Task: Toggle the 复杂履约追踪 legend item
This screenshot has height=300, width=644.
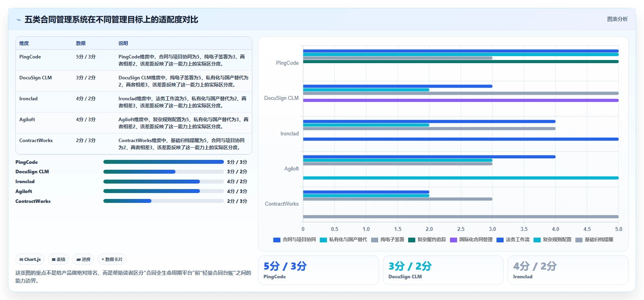Action: (427, 240)
